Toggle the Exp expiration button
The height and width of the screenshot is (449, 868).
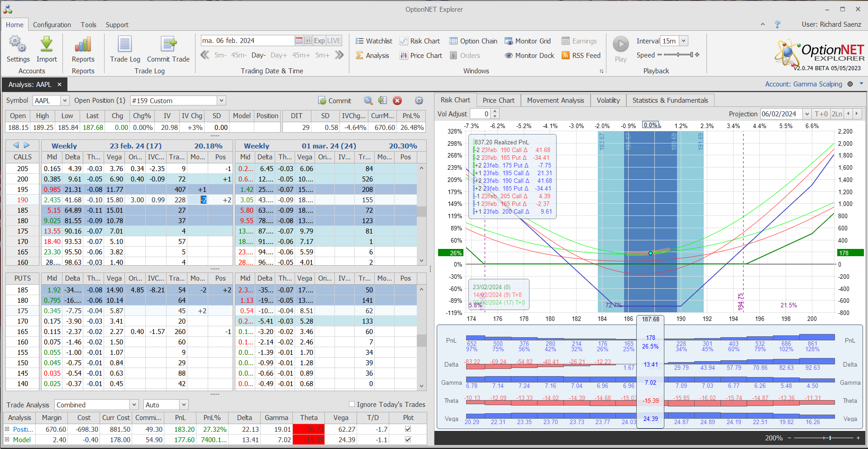point(320,41)
